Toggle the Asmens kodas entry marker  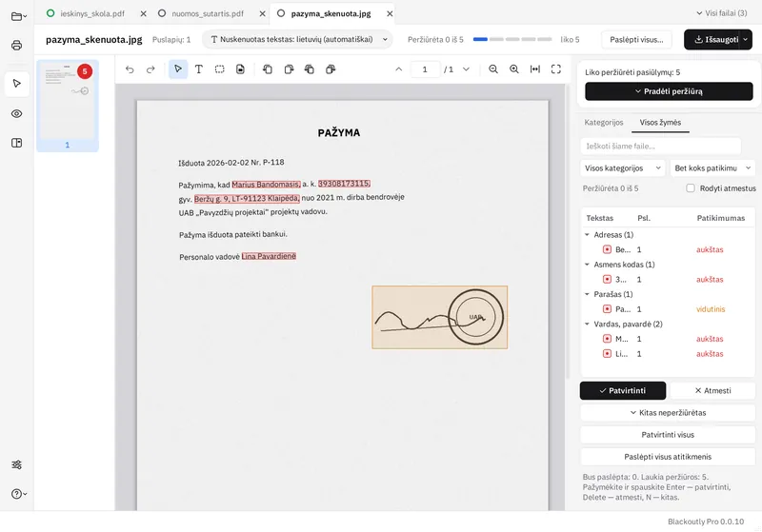tap(607, 279)
